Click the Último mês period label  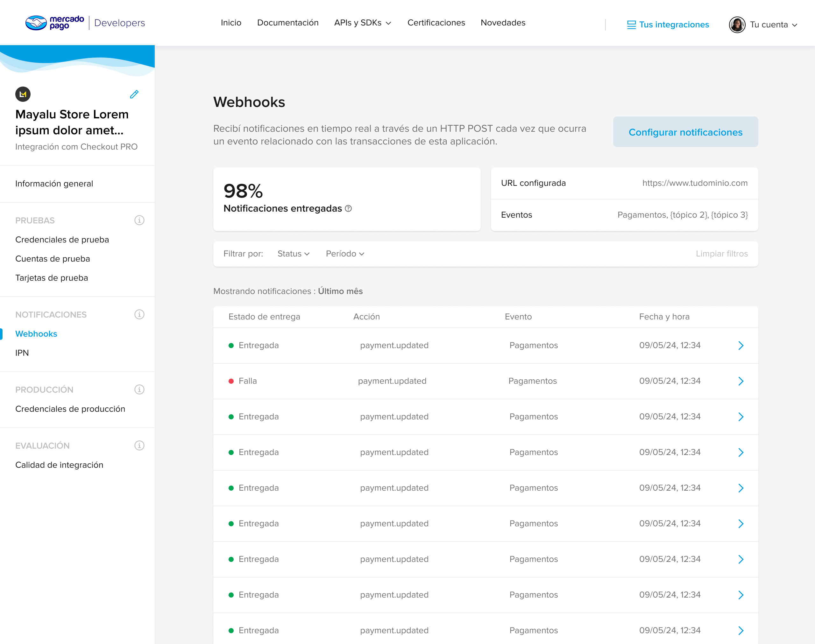point(340,291)
